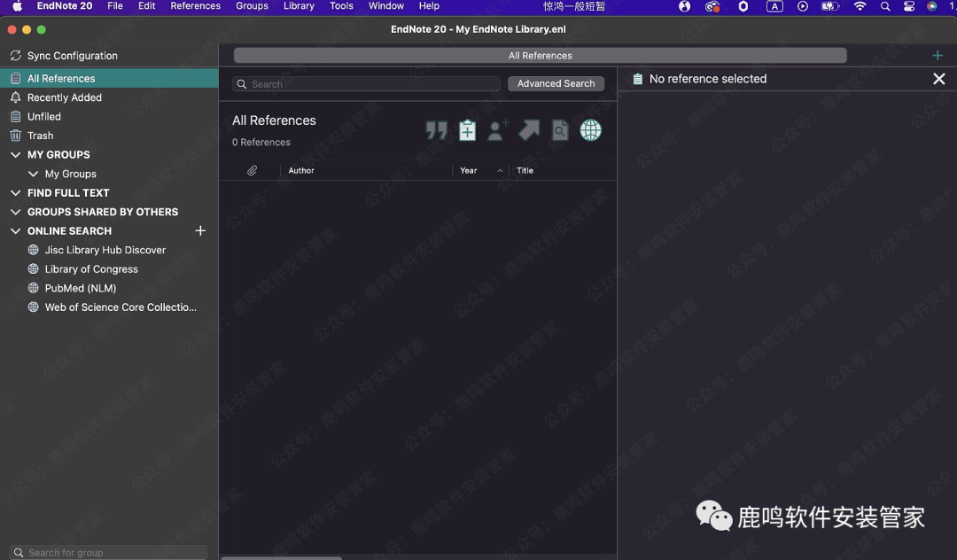Close the reference details panel
957x560 pixels.
[x=938, y=79]
